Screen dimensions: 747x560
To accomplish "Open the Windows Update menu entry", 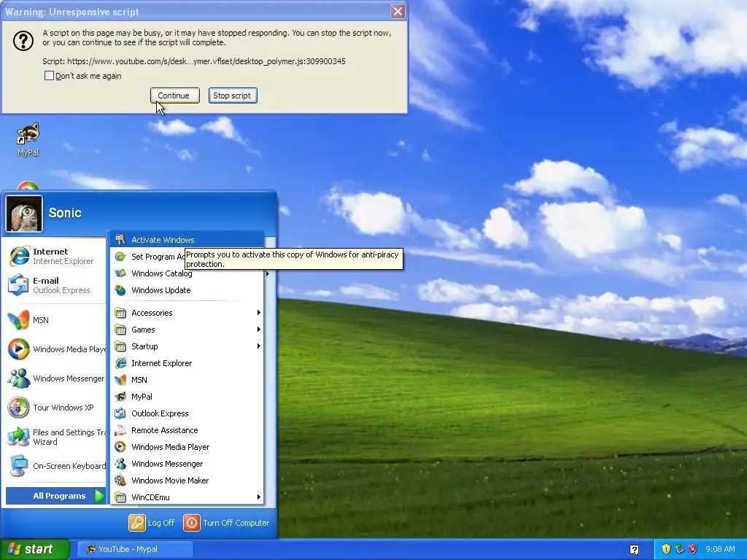I will coord(187,290).
